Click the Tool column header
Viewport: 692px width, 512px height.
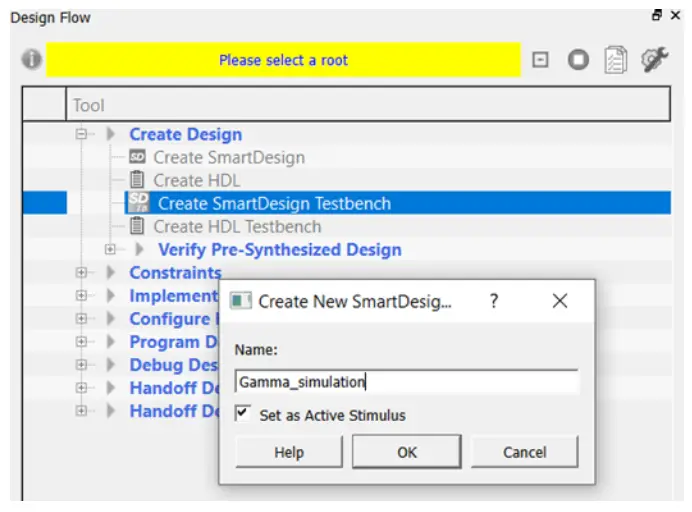click(88, 105)
